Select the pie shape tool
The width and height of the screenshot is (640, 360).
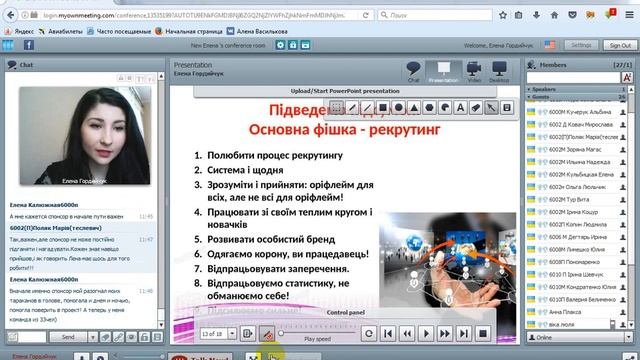pyautogui.click(x=445, y=108)
